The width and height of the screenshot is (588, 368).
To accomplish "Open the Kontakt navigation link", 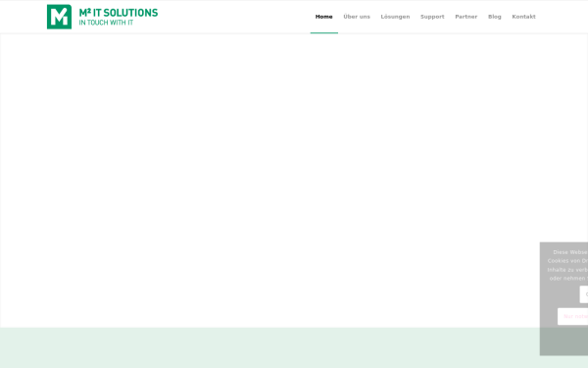I will click(x=524, y=17).
